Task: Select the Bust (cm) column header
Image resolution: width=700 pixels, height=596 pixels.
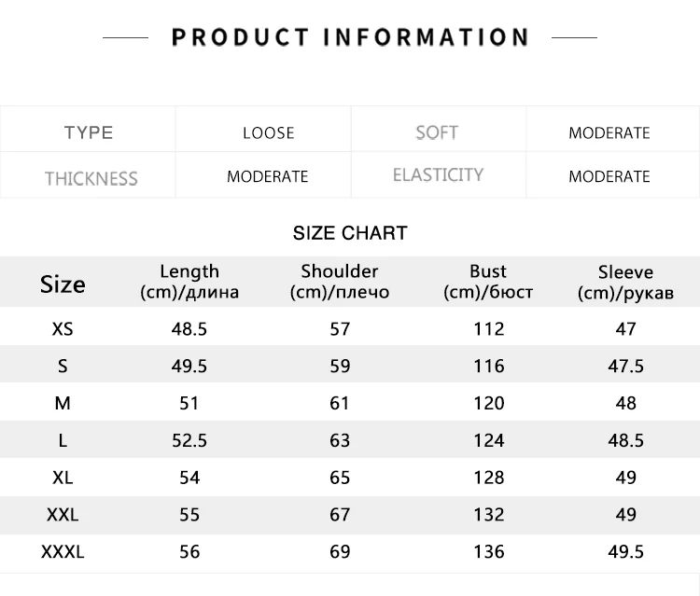Action: (488, 282)
